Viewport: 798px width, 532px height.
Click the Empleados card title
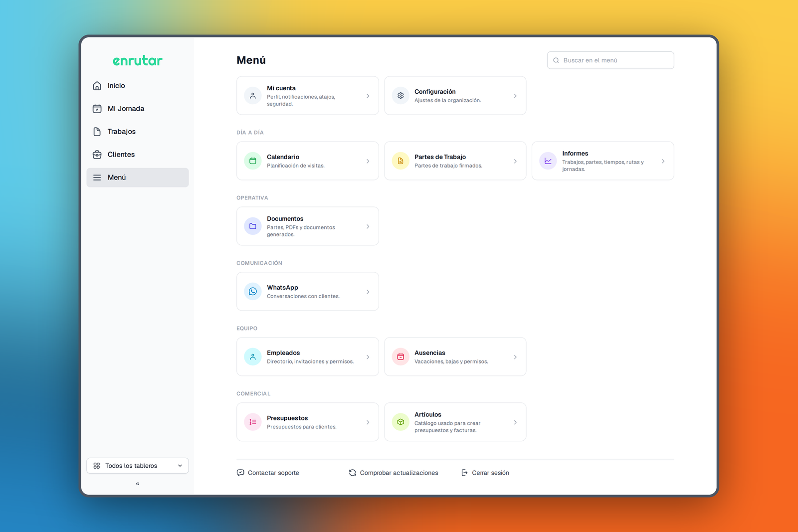(283, 353)
